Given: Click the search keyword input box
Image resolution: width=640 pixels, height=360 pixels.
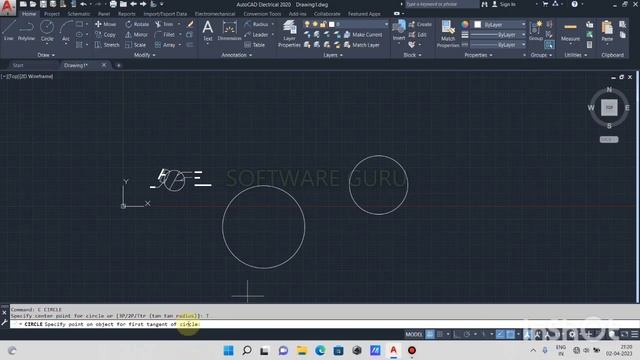Looking at the screenshot, I should point(442,4).
